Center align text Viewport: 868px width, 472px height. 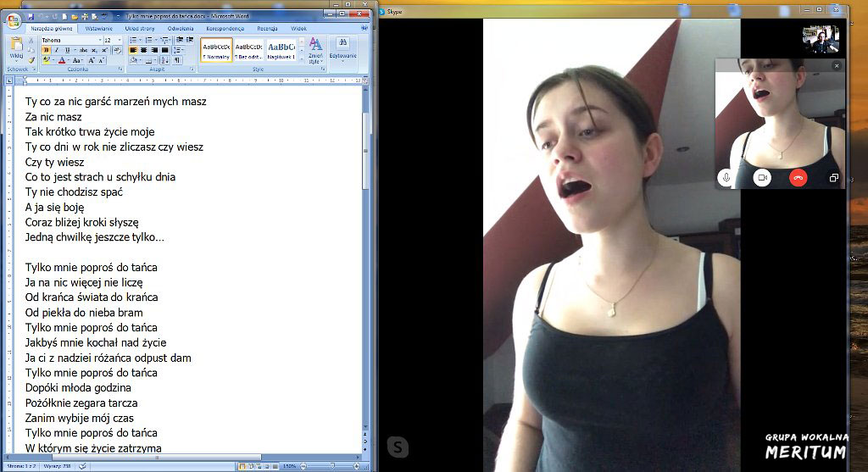(x=143, y=50)
